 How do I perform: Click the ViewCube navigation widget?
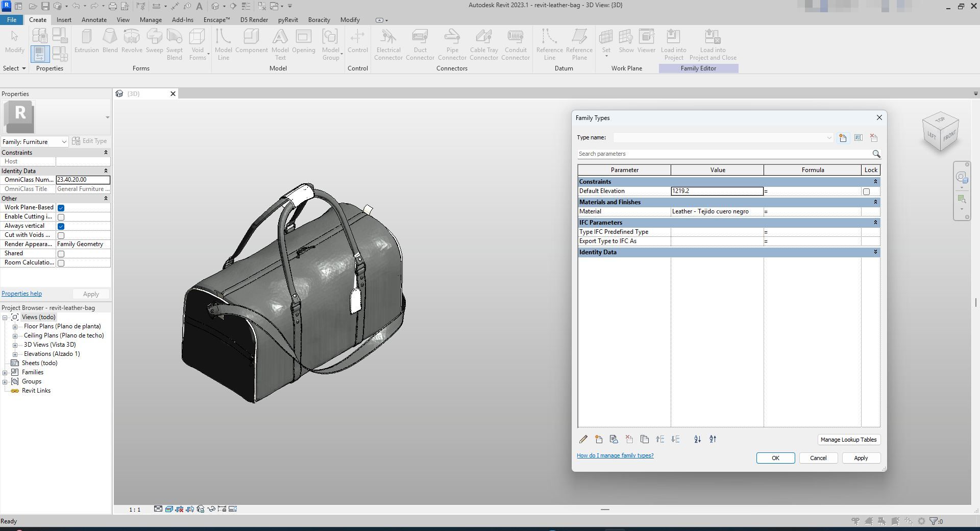coord(940,132)
